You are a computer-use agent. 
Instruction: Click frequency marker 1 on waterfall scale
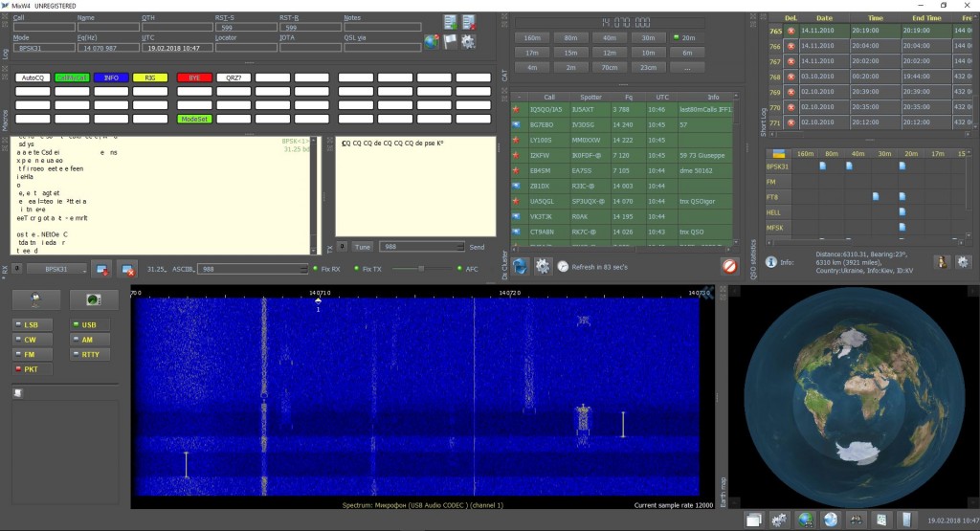pos(318,303)
